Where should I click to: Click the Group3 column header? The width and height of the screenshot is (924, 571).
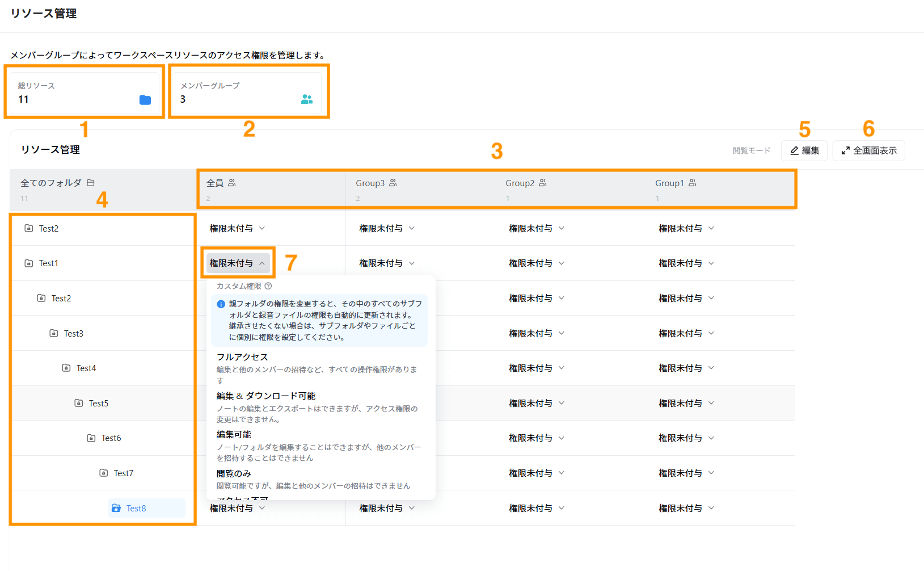[x=421, y=189]
